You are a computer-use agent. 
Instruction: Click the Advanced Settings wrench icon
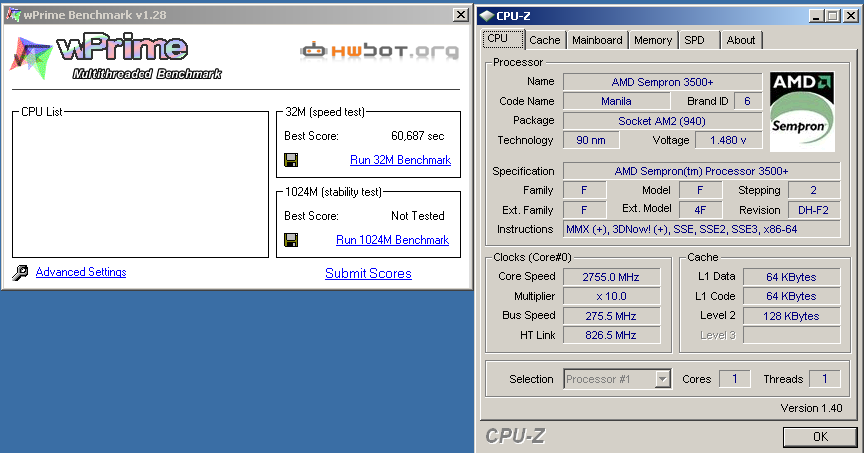tap(20, 272)
